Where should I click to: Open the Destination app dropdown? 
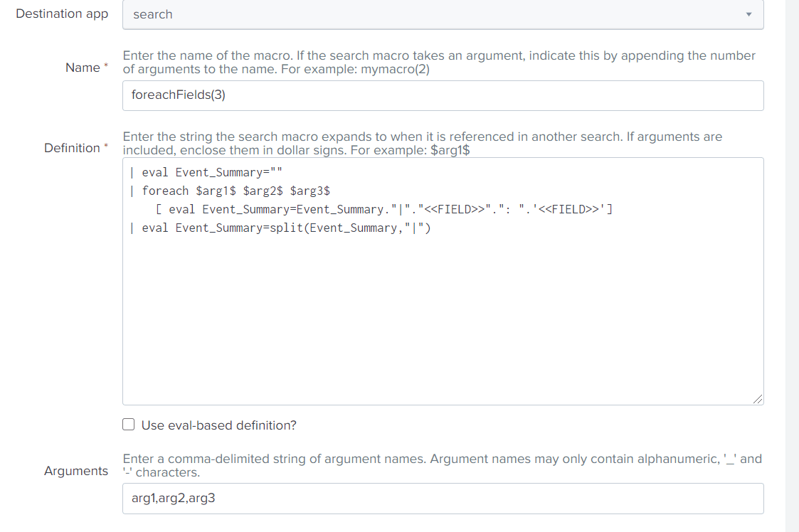coord(443,14)
